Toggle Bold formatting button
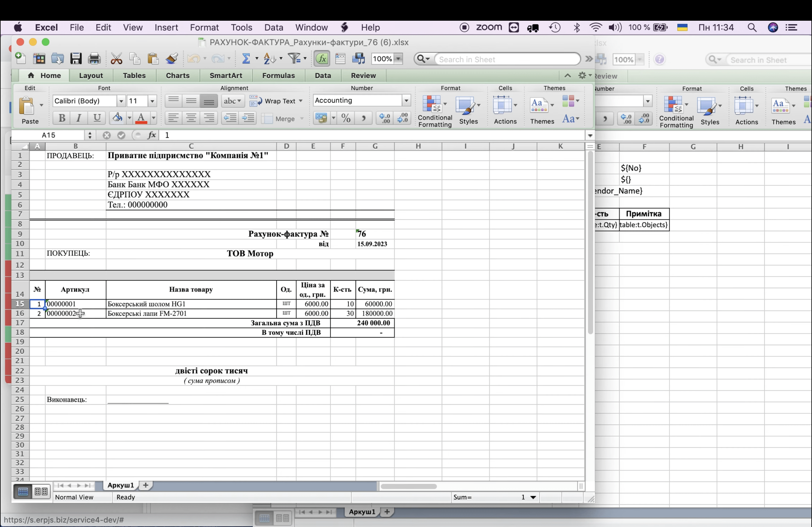The height and width of the screenshot is (527, 812). [62, 118]
